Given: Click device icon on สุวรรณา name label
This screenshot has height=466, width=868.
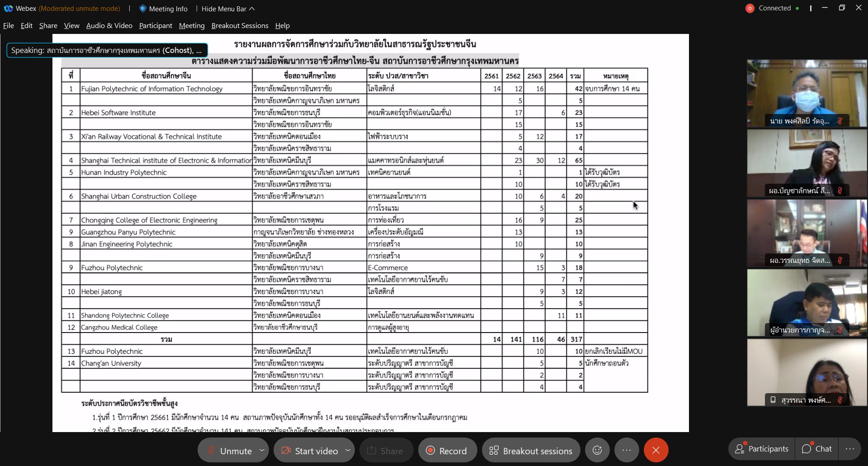Looking at the screenshot, I should pos(773,400).
